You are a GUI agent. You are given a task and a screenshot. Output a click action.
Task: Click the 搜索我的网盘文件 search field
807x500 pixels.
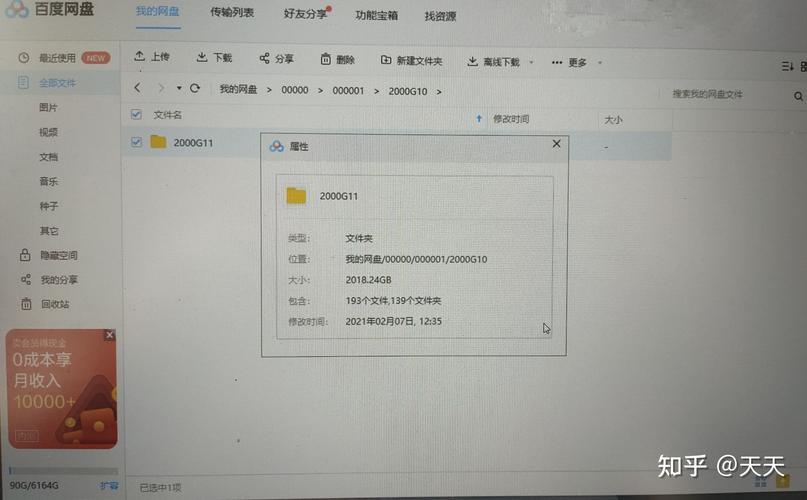pos(725,94)
